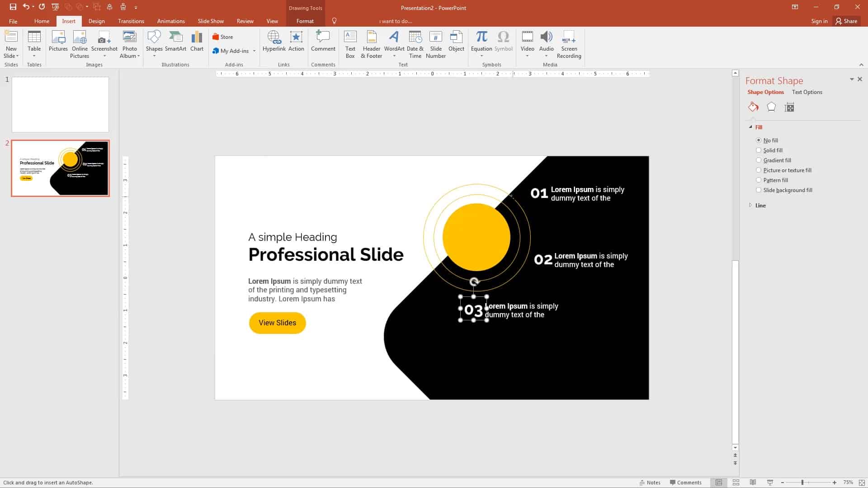Choose Picture or texture fill

coord(759,170)
